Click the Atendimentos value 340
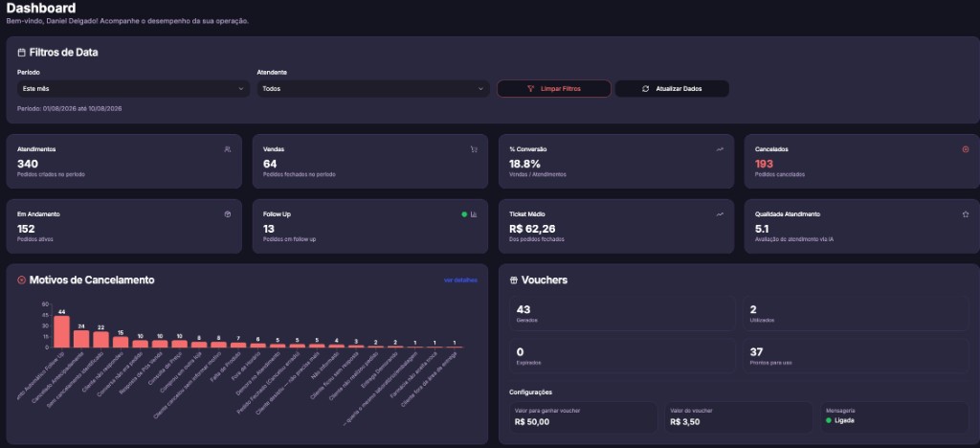980x448 pixels. tap(28, 164)
